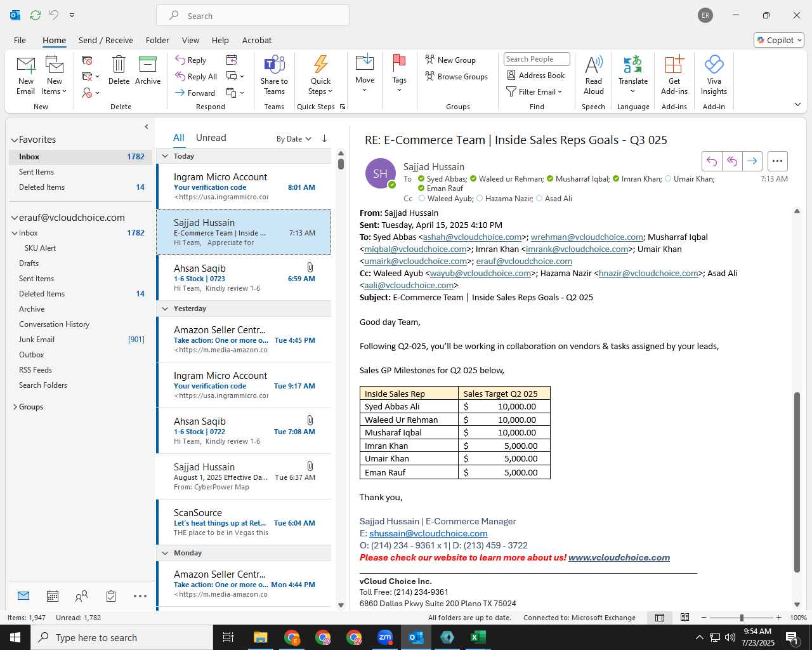Open Excel from the taskbar
The image size is (812, 650).
(478, 637)
